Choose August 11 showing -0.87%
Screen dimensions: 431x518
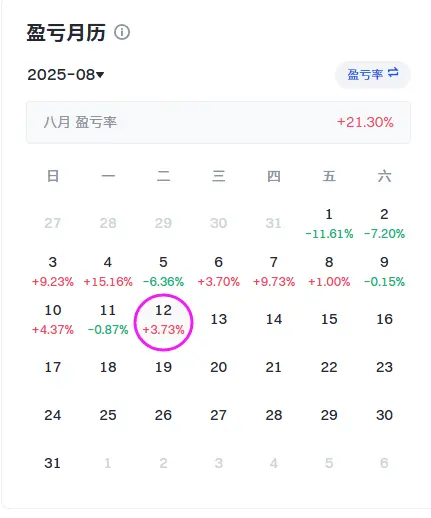pyautogui.click(x=108, y=320)
